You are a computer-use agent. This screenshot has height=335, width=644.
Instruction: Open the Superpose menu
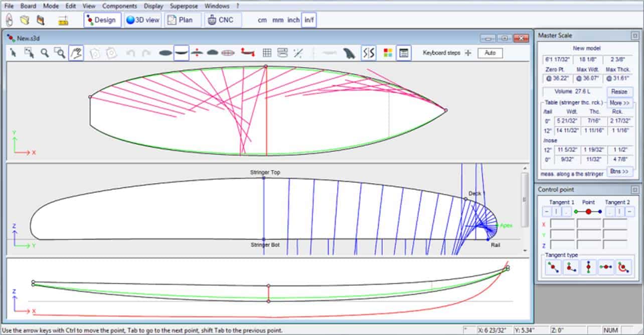click(x=184, y=6)
